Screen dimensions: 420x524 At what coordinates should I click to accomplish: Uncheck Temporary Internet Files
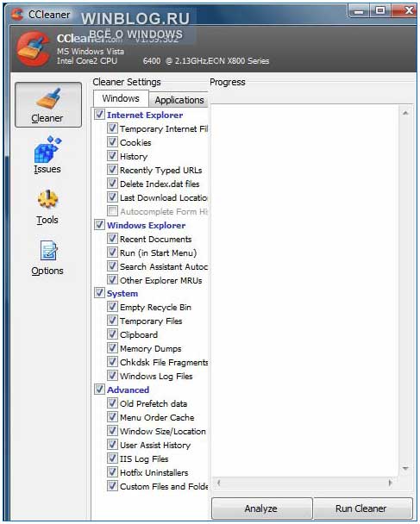(112, 128)
